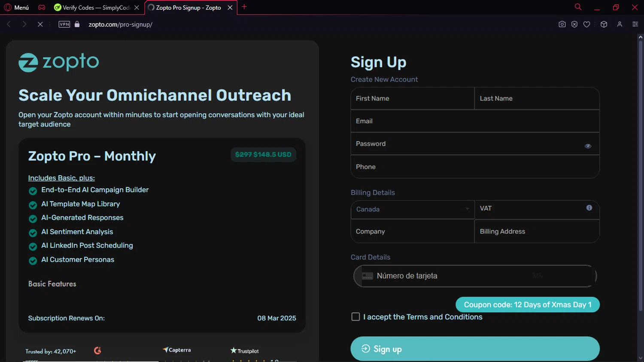The width and height of the screenshot is (644, 362).
Task: Click the zopto.com/pro-signup/ address bar
Action: tap(121, 24)
